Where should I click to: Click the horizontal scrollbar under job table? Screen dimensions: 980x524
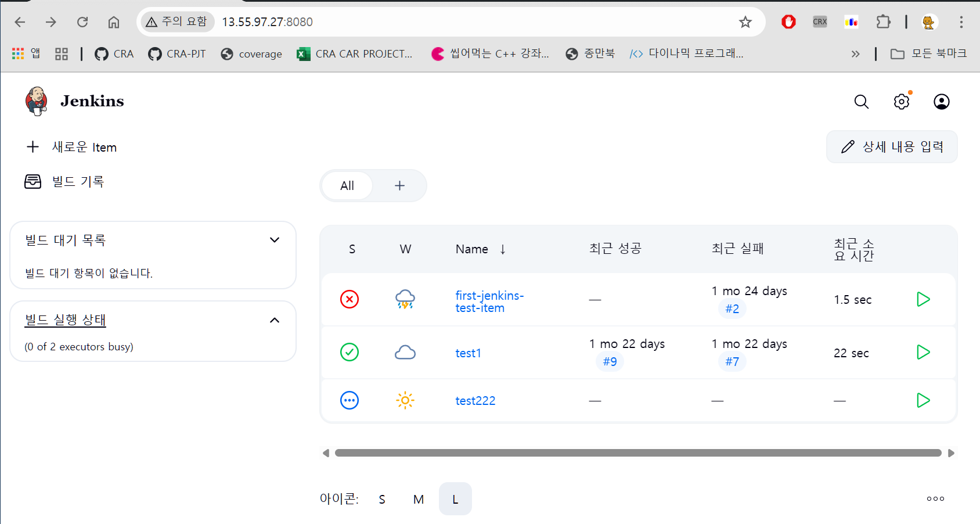637,453
